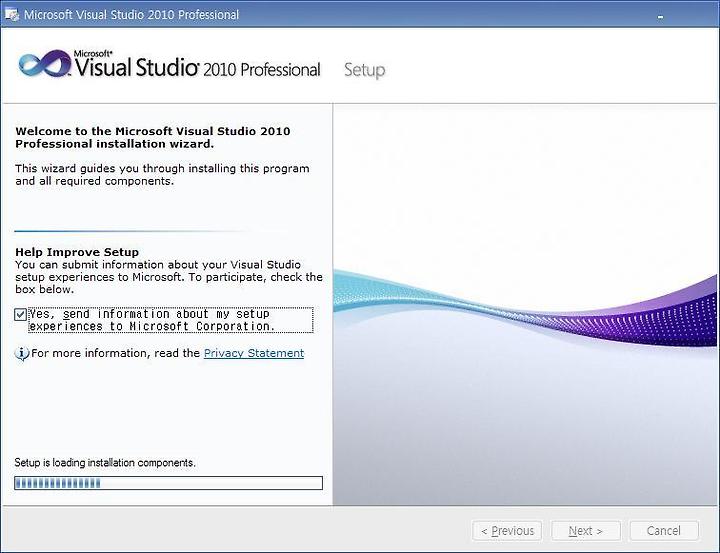Click the Visual Studio infinity logo
Screen dimensions: 720x553
tap(45, 64)
